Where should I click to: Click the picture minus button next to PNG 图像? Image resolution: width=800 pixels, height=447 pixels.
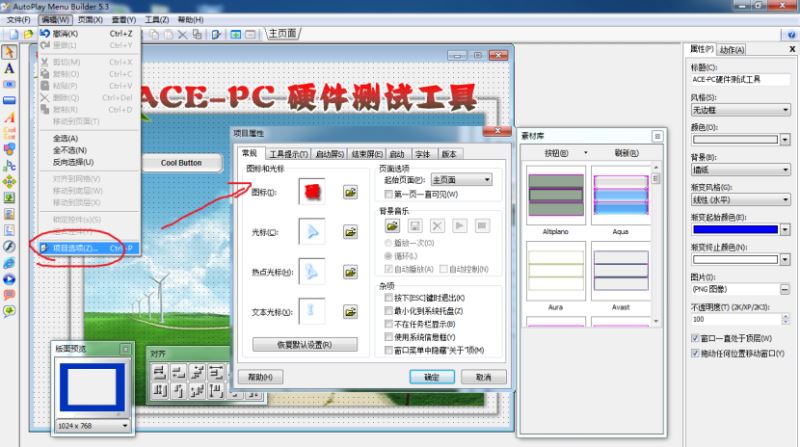(x=785, y=289)
